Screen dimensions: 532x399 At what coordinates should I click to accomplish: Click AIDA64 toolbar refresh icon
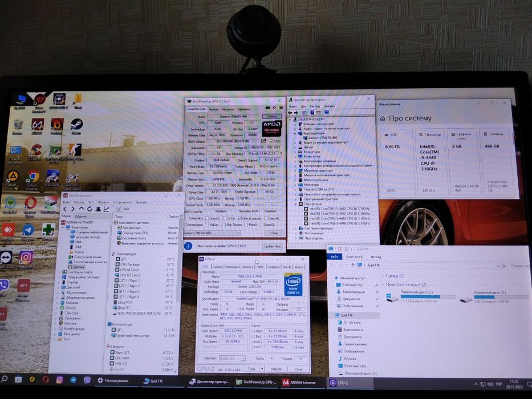click(x=90, y=209)
